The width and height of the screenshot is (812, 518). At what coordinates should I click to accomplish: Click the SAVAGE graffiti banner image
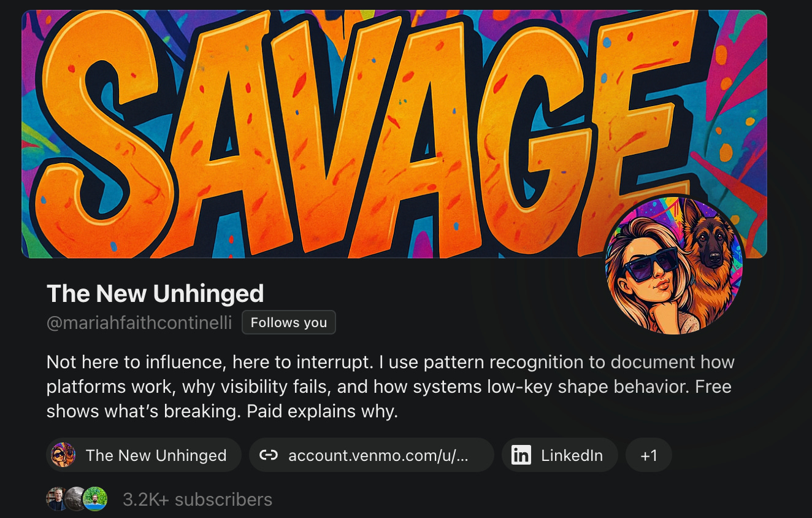point(394,134)
